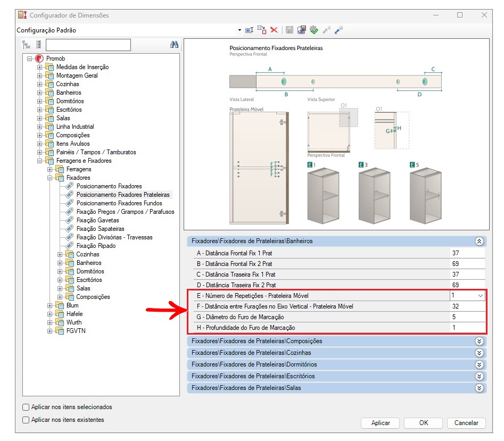
Task: Click the blue double-arrow toolbar icon
Action: point(338,30)
